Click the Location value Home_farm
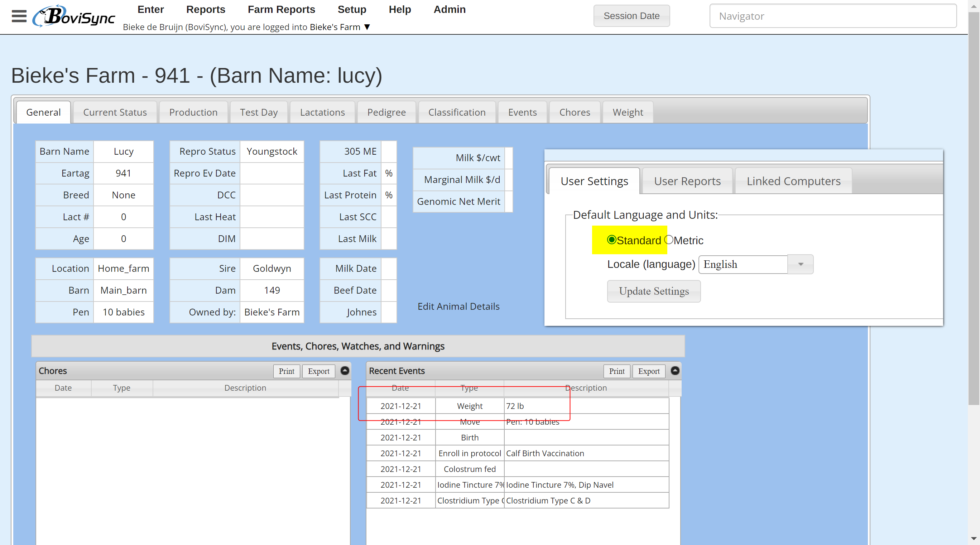Viewport: 980px width, 545px height. point(123,268)
